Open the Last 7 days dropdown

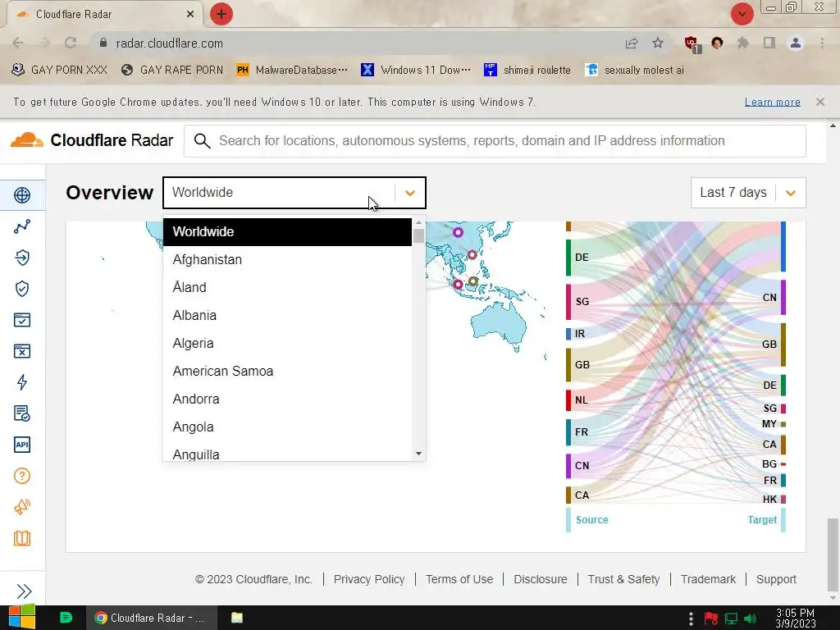click(748, 192)
